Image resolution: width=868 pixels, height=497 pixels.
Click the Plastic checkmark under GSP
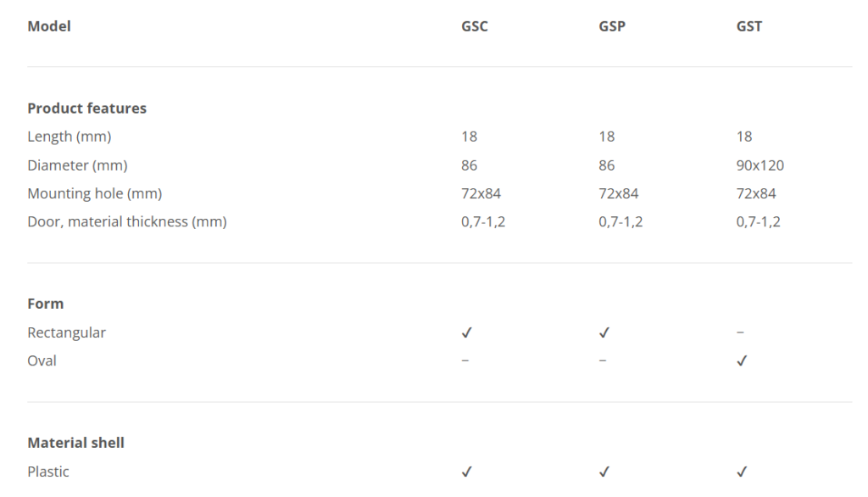coord(604,472)
